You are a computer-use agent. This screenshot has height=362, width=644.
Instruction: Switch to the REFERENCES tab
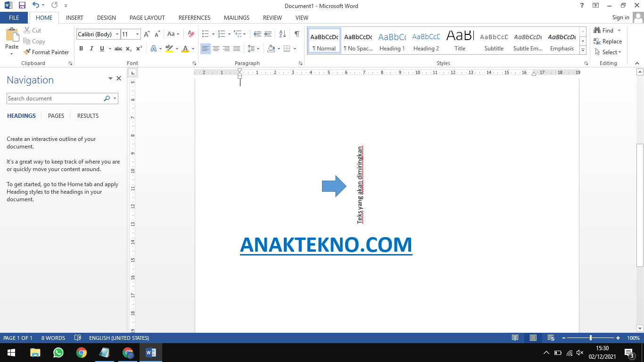point(194,18)
